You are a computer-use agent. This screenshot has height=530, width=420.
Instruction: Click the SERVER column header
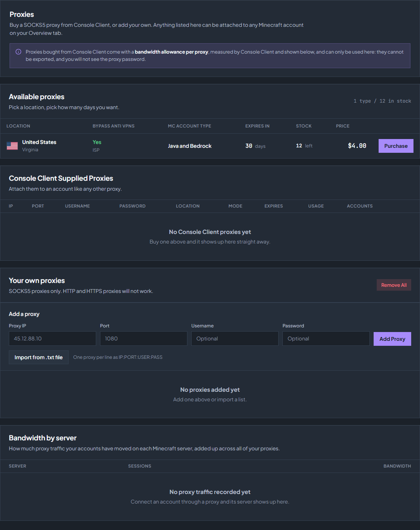click(x=18, y=466)
